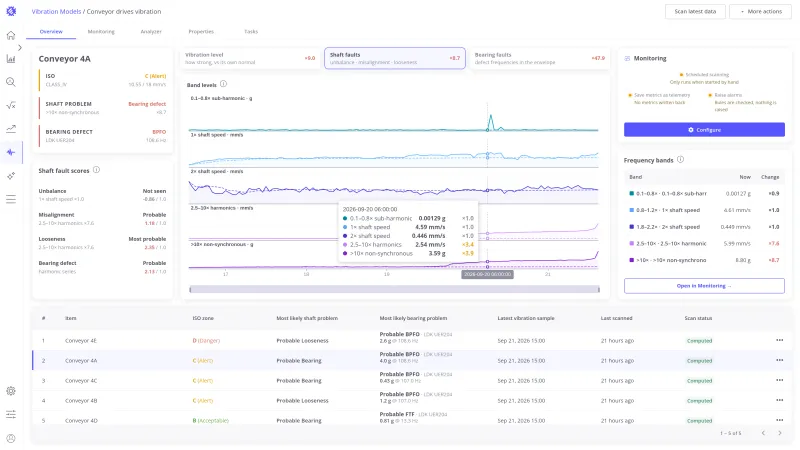Click the BEARING DEFECT summary row
800x450 pixels.
tap(103, 136)
